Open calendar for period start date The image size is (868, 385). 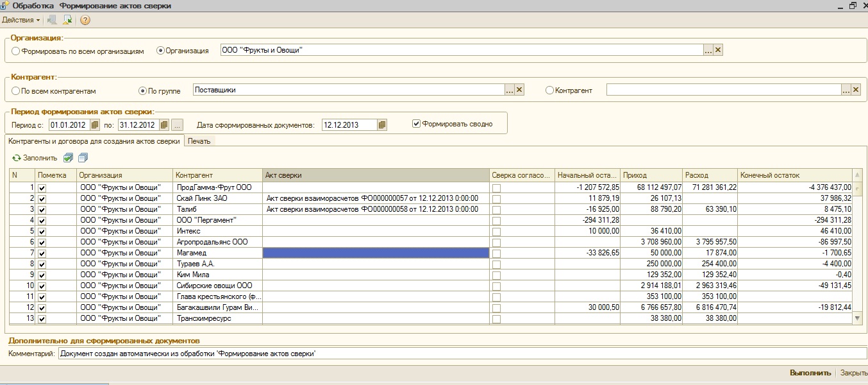click(x=96, y=124)
